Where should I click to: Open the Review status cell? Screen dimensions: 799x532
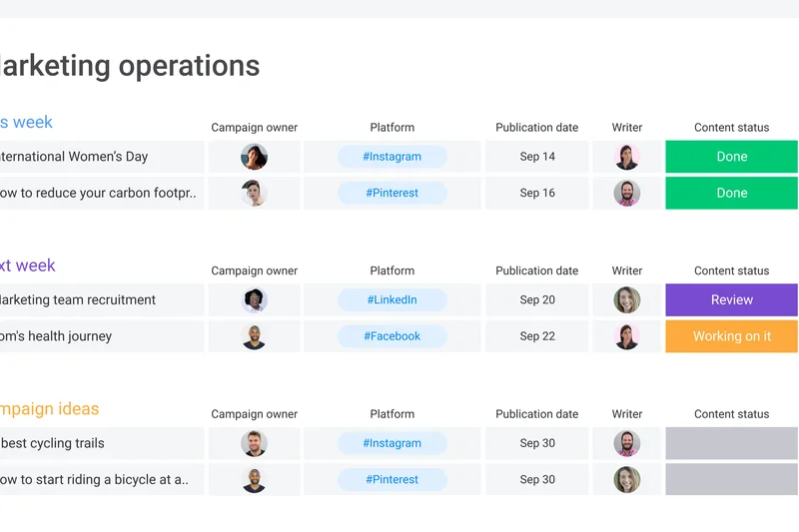click(x=731, y=300)
